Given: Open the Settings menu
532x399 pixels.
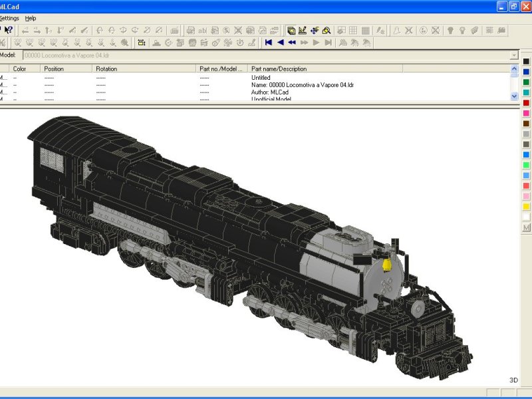Looking at the screenshot, I should pyautogui.click(x=9, y=19).
